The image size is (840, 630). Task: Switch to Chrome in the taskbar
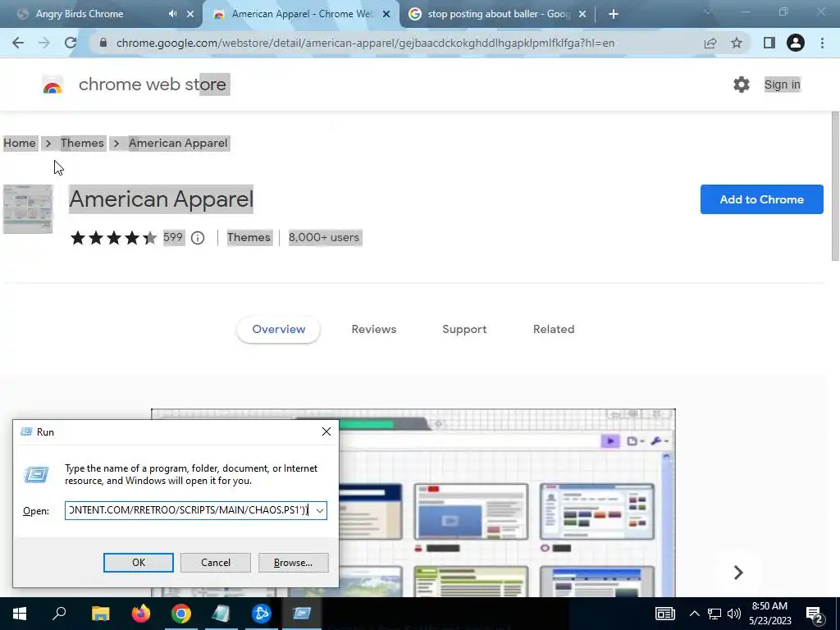181,614
